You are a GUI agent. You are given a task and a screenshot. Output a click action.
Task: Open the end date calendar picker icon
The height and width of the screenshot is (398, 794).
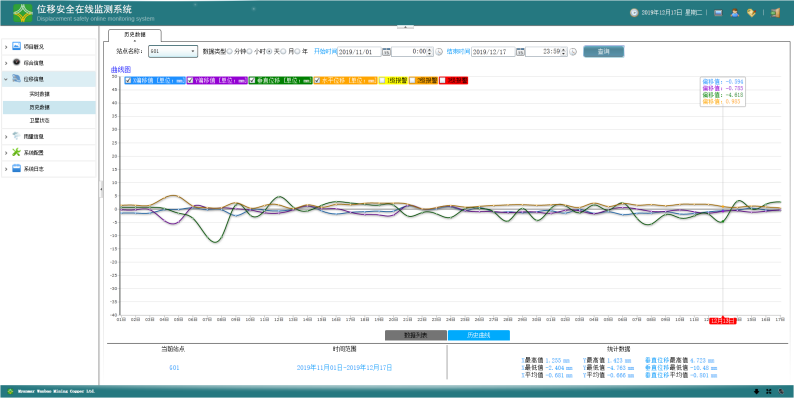point(520,52)
